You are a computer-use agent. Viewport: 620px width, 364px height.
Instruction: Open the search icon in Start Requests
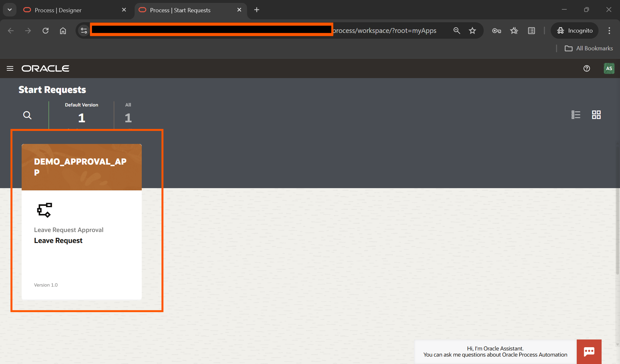27,115
